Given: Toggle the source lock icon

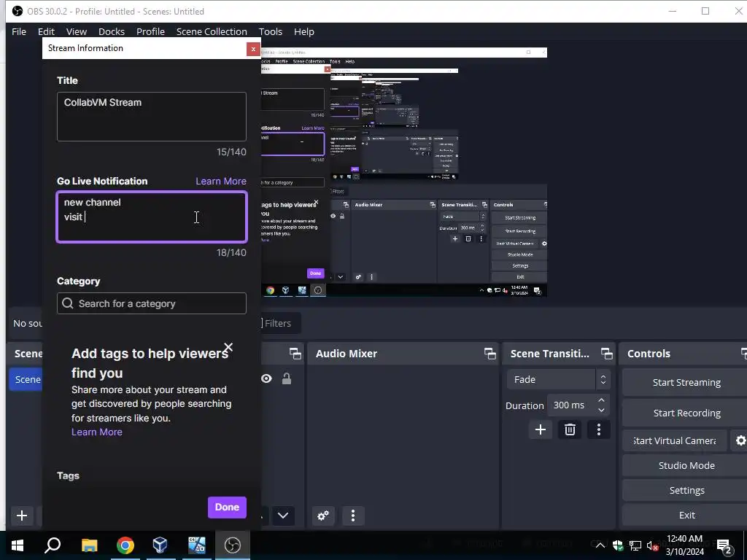Looking at the screenshot, I should click(286, 378).
